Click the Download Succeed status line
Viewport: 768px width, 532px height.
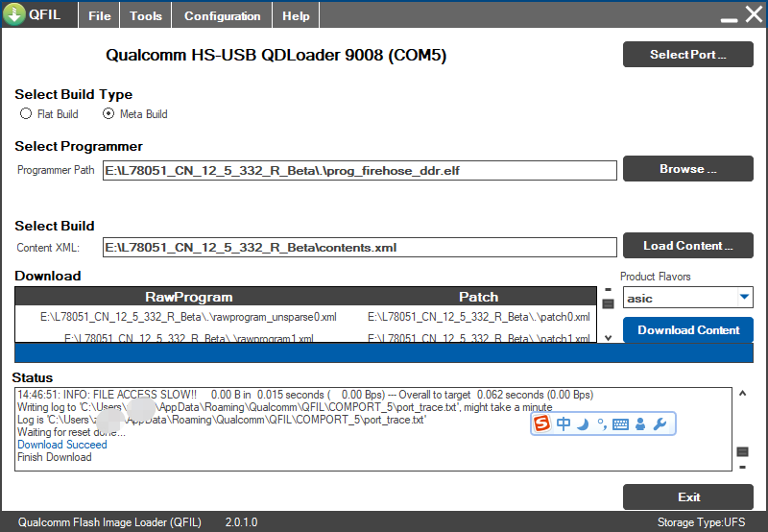coord(62,445)
